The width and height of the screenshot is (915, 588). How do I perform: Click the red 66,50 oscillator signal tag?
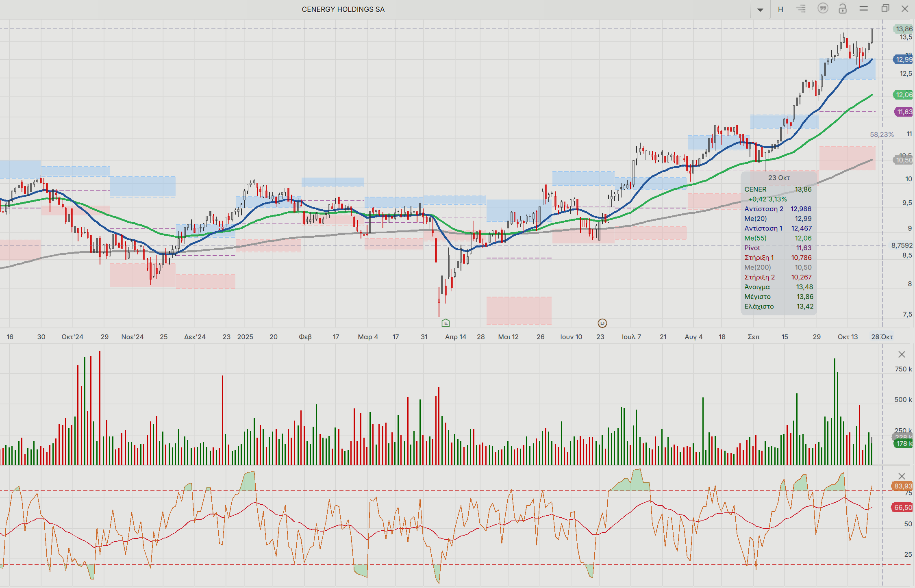pos(902,507)
